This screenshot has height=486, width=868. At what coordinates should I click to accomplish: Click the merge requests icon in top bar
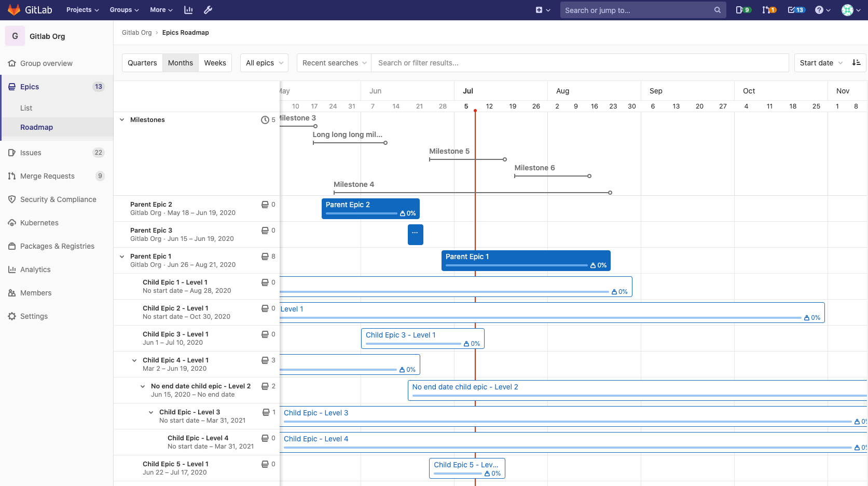pos(767,9)
